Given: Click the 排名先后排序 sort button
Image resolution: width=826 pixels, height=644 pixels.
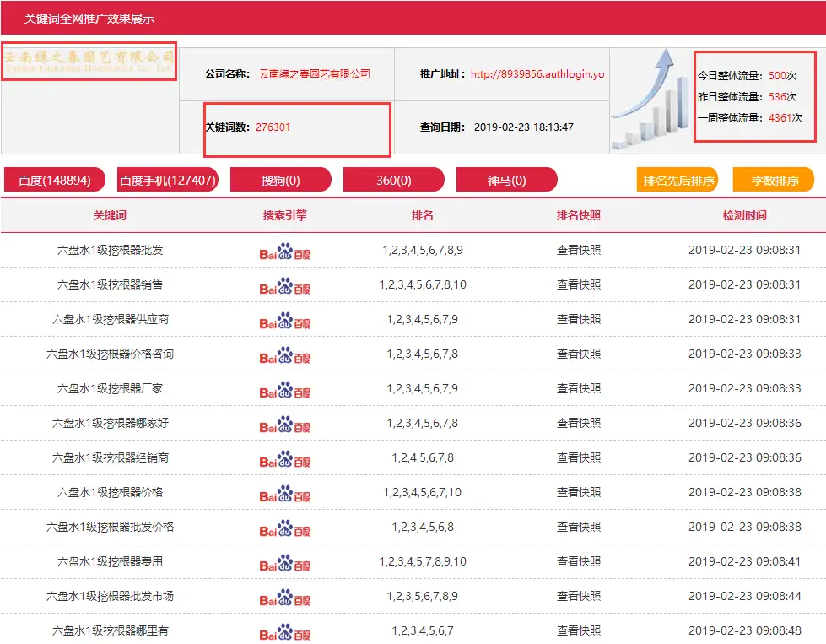Looking at the screenshot, I should (680, 179).
